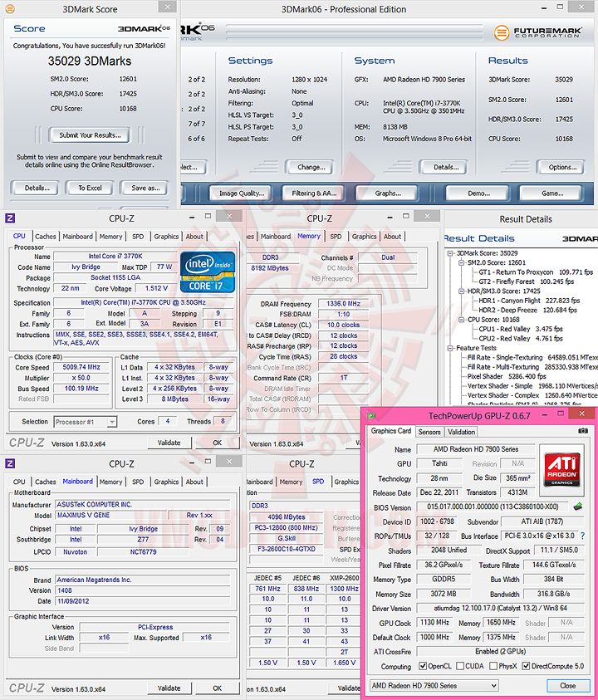Click OK in CPU-Z Mainboard-tab window

tap(217, 688)
